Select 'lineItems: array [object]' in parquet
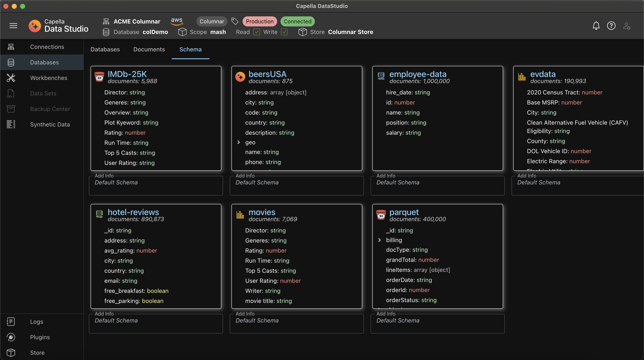644x360 pixels. click(418, 270)
